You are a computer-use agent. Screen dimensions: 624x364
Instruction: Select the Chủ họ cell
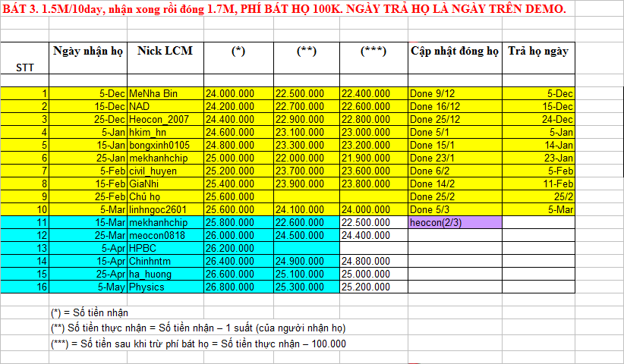(165, 197)
